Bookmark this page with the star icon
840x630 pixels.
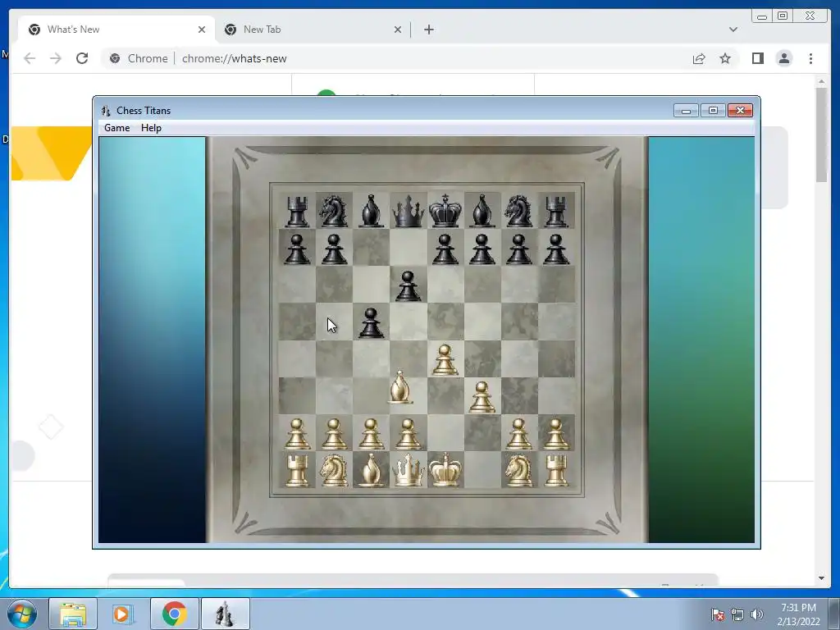pos(725,58)
